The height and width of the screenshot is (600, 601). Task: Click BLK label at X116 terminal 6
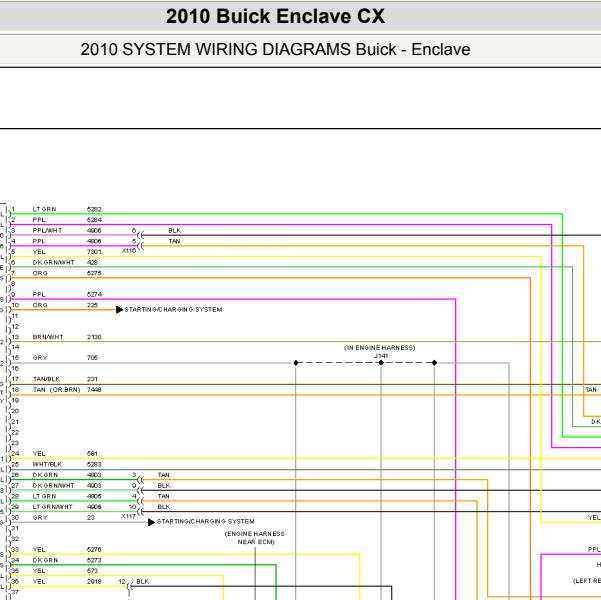tap(174, 231)
